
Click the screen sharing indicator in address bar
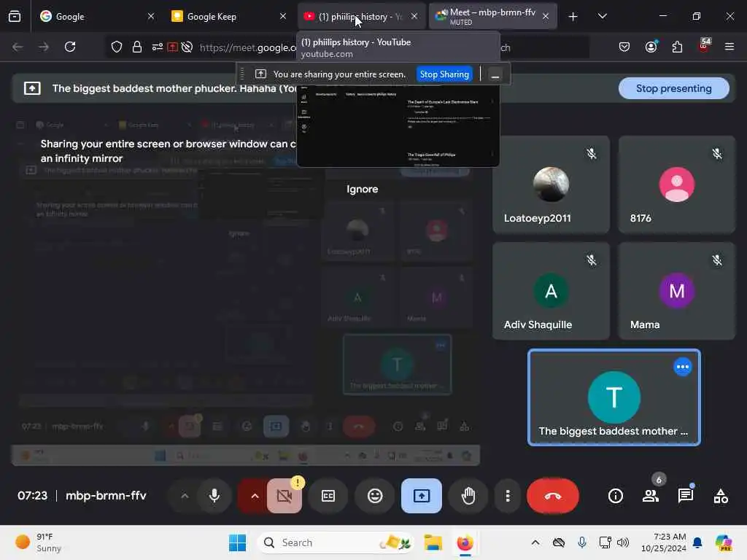click(x=172, y=47)
